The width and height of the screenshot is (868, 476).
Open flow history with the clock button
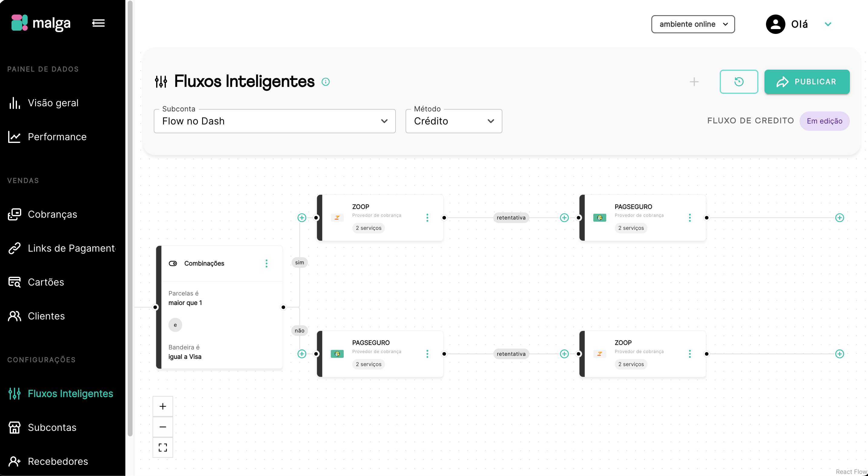pyautogui.click(x=738, y=81)
